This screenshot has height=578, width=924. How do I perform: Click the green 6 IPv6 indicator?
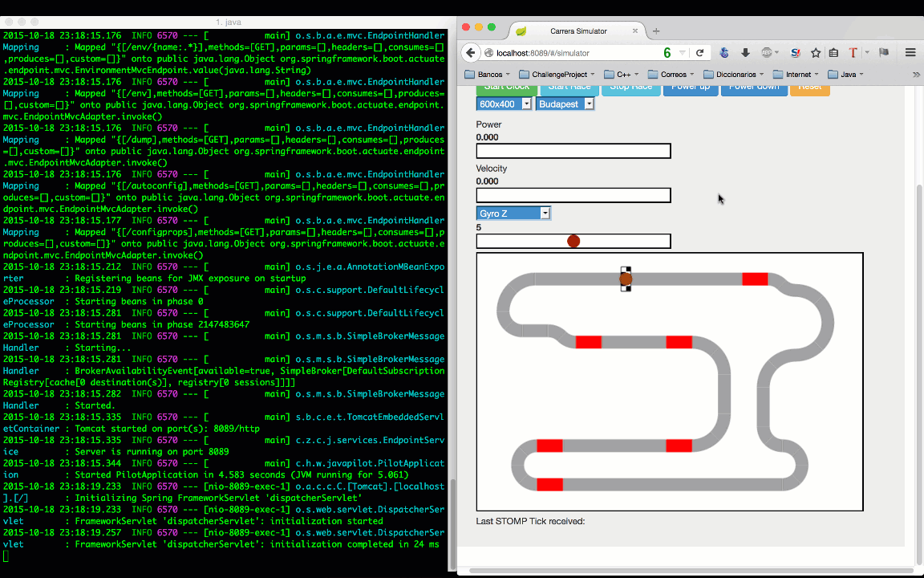[667, 53]
